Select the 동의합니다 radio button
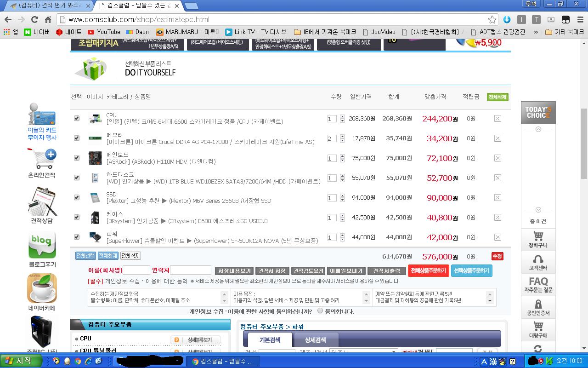This screenshot has height=368, width=588. click(320, 311)
